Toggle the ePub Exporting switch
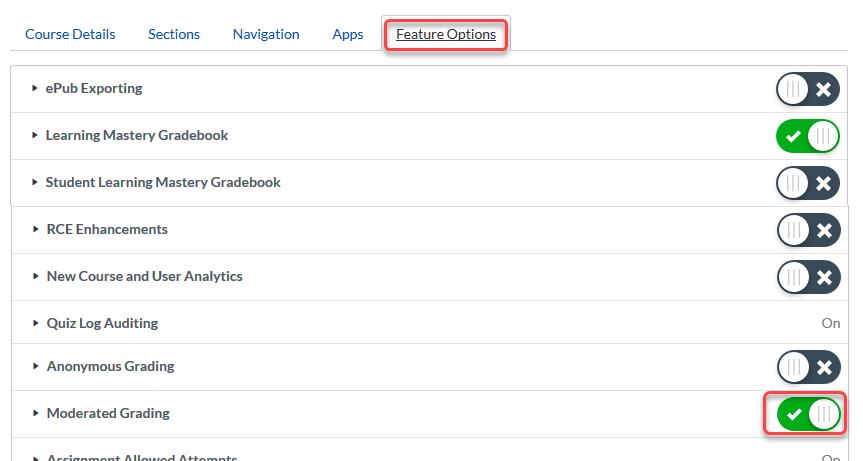 click(807, 89)
